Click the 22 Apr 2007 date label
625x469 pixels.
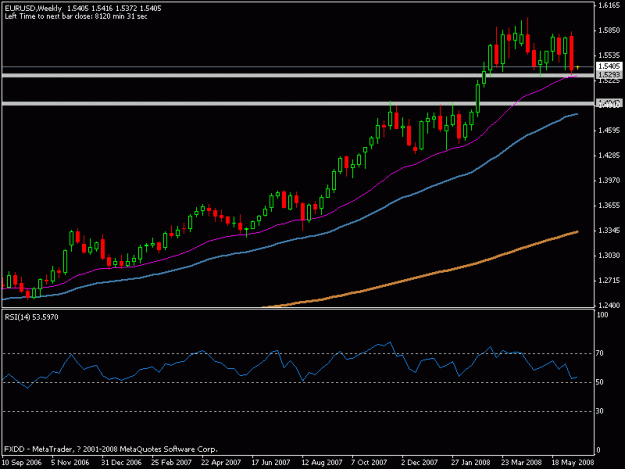tap(221, 463)
